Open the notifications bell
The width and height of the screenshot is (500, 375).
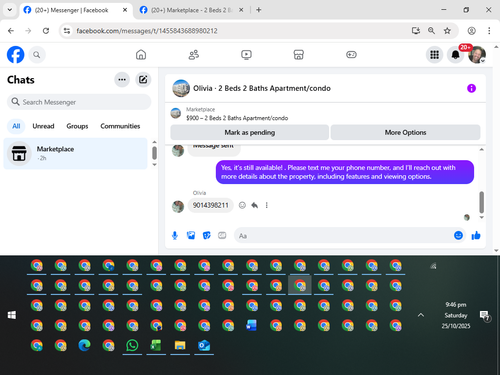[455, 55]
